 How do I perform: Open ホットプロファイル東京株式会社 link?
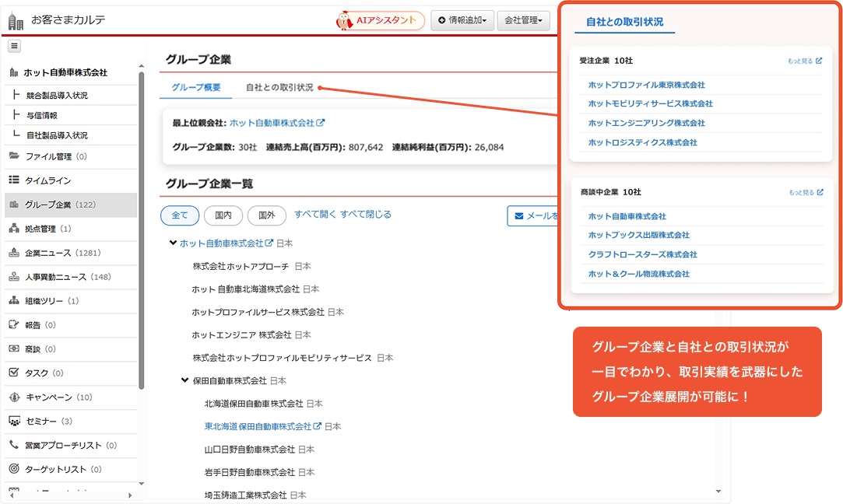646,85
